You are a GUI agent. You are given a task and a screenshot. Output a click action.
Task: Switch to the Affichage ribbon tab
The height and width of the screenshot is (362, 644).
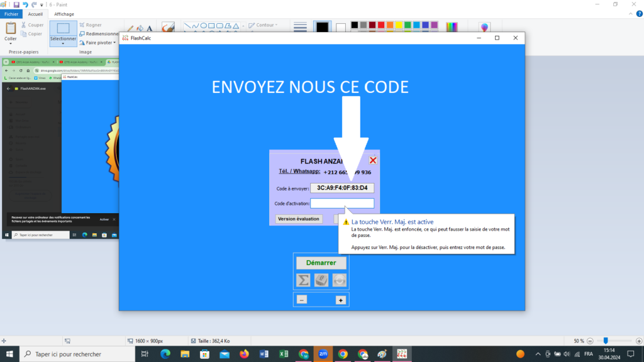(64, 14)
